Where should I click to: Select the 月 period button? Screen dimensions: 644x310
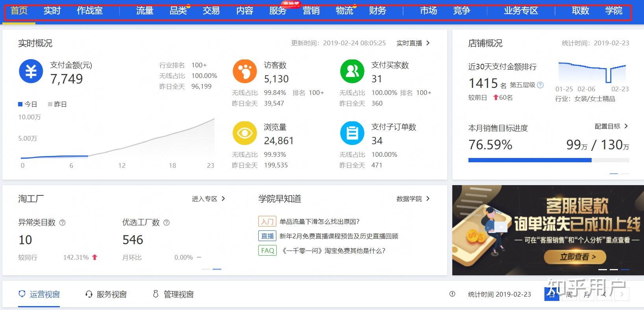[x=587, y=294]
